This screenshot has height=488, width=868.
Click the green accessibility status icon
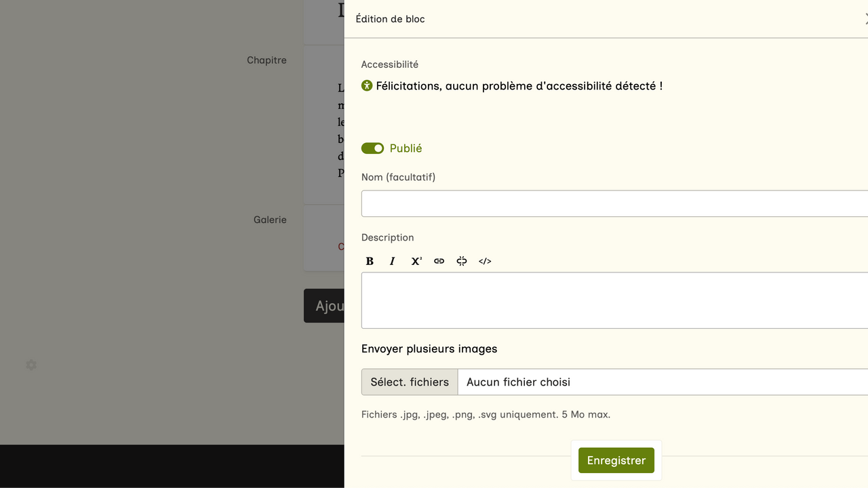pos(367,85)
